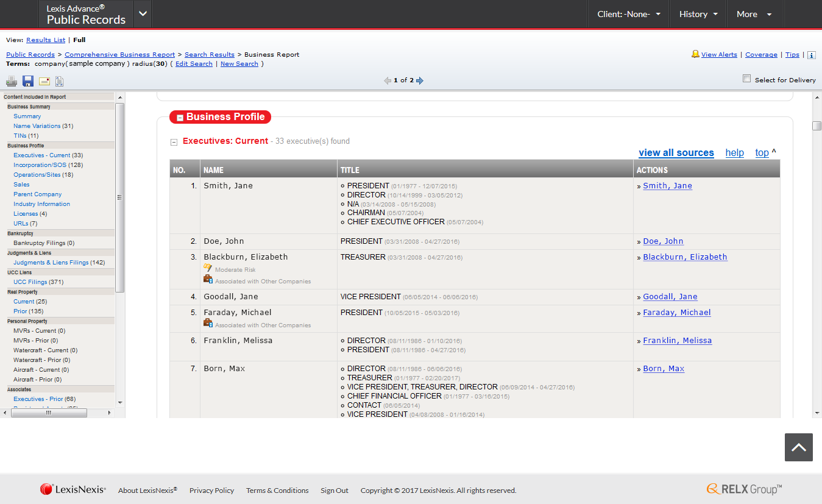
Task: Click the view all sources link
Action: (676, 153)
